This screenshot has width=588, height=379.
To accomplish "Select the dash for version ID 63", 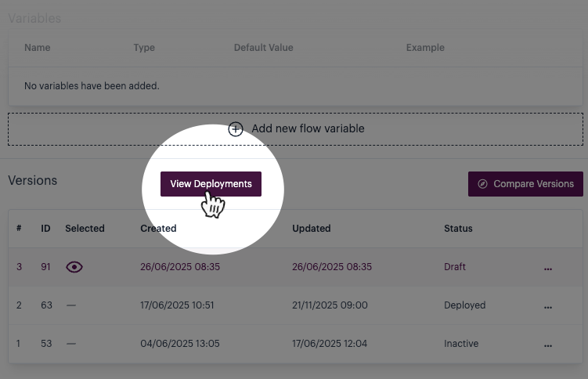I will coord(71,305).
